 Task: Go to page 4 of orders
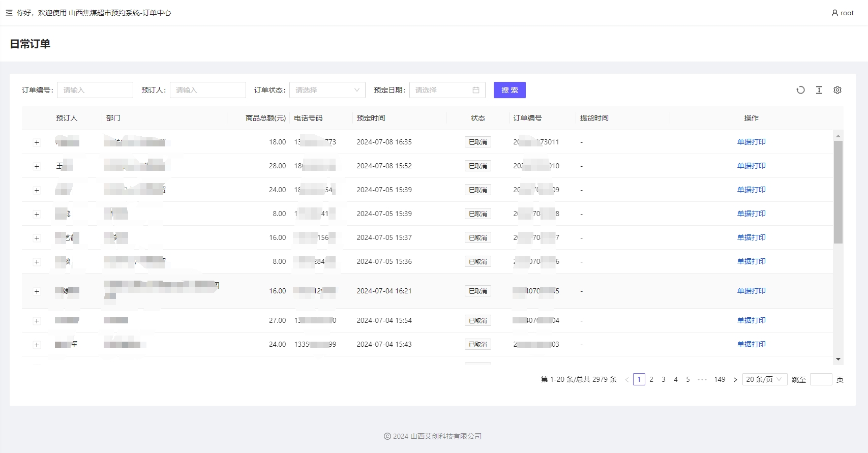676,379
